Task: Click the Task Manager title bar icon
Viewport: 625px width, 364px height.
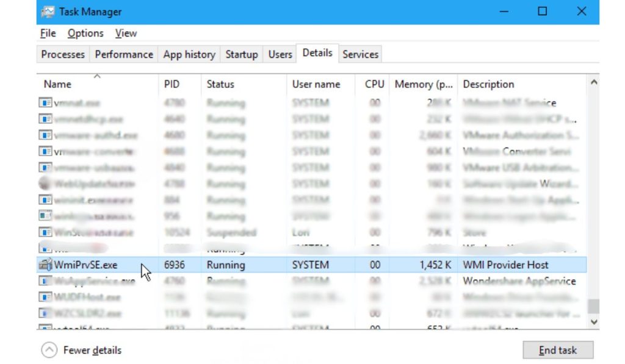Action: 48,12
